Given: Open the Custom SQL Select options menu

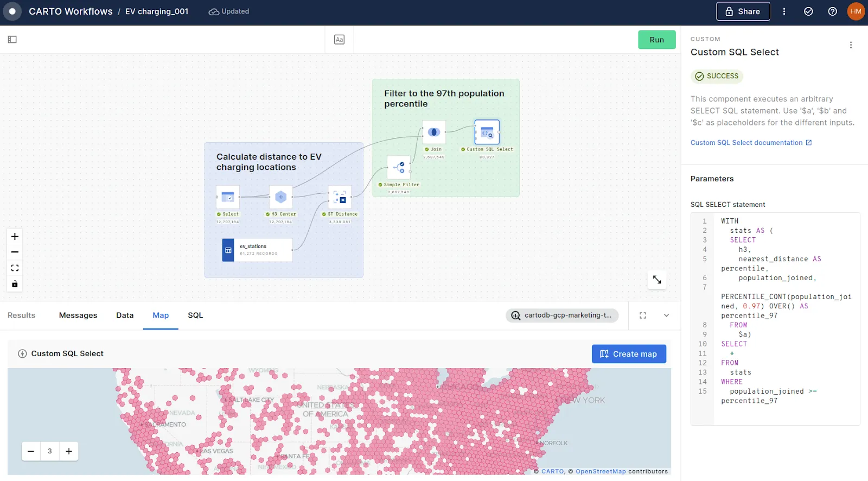Looking at the screenshot, I should tap(851, 46).
